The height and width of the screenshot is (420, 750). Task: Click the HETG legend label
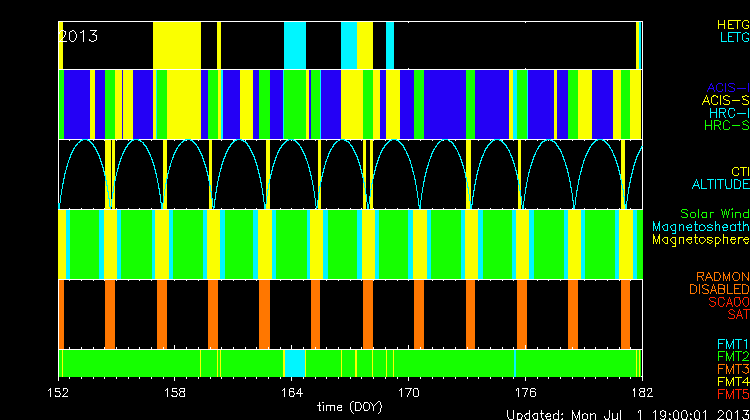pos(732,23)
